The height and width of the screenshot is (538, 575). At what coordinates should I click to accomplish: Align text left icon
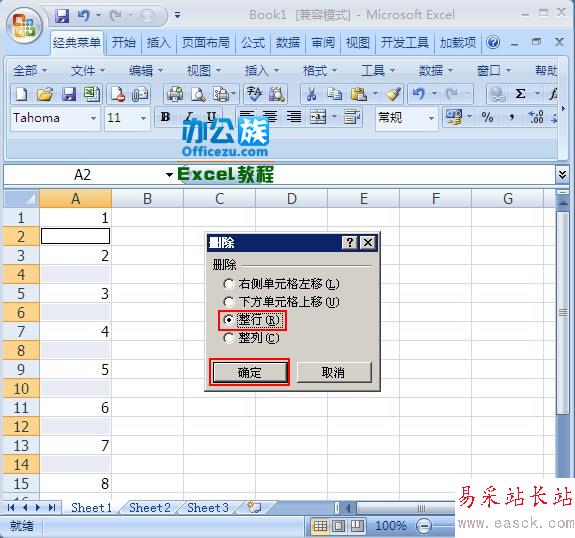246,117
